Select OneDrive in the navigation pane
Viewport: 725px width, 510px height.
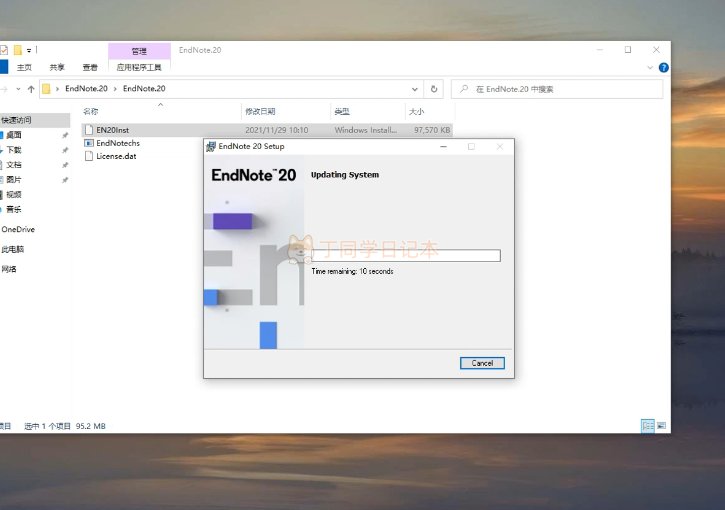coord(18,229)
